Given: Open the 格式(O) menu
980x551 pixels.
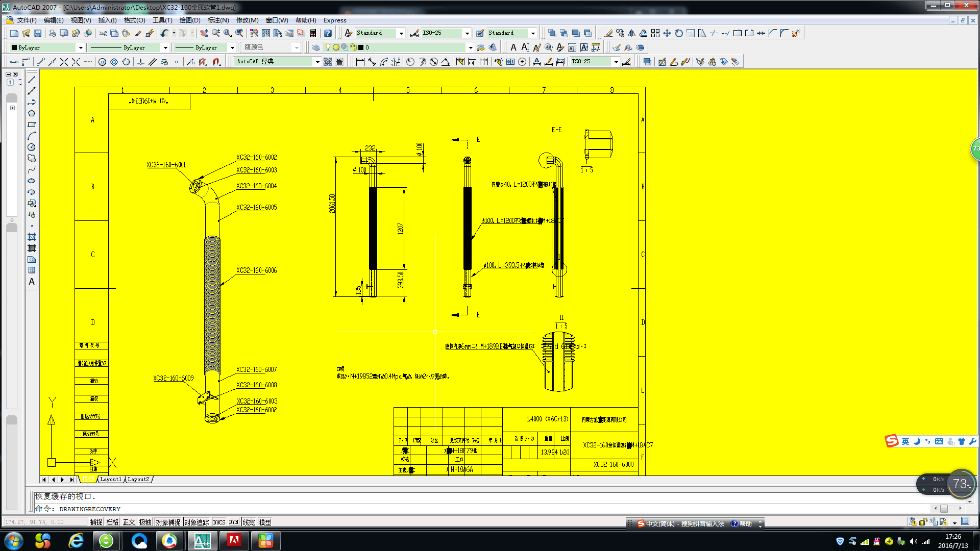Looking at the screenshot, I should tap(134, 20).
